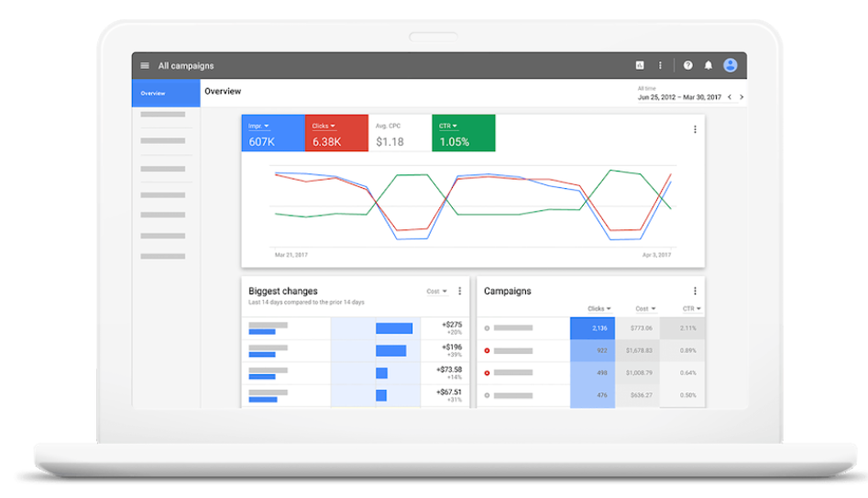Open the header three-dot more menu
The image size is (868, 498).
tap(660, 65)
